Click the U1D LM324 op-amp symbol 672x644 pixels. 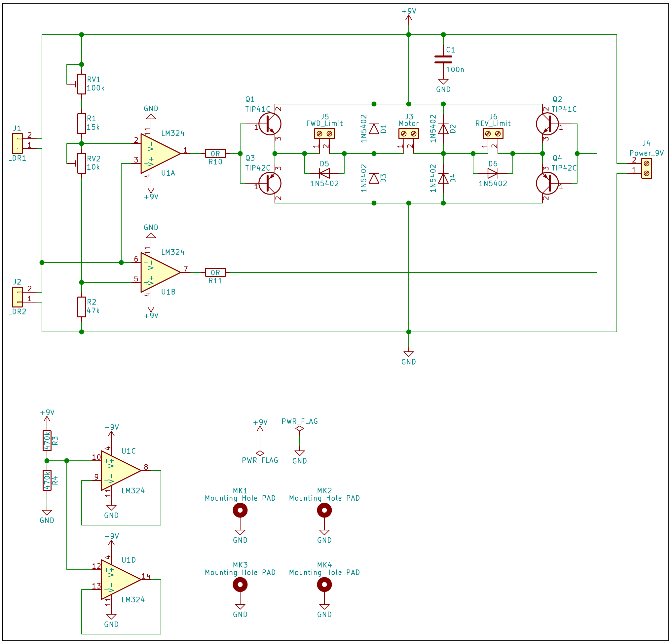tap(118, 580)
